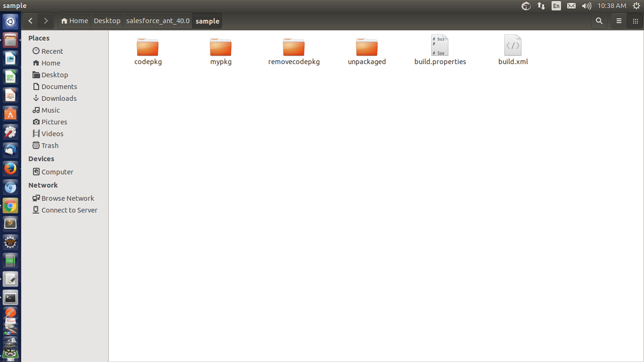Jump to salesforce_ant_40.0 breadcrumb
Viewport: 644px width, 362px height.
tap(158, 21)
